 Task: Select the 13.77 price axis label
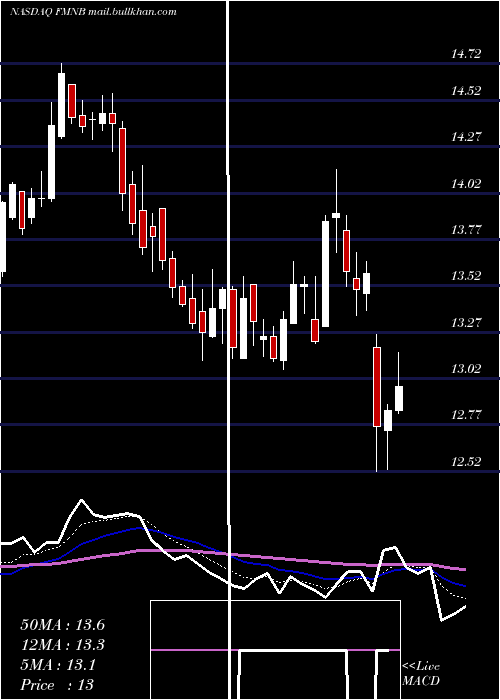click(x=466, y=230)
